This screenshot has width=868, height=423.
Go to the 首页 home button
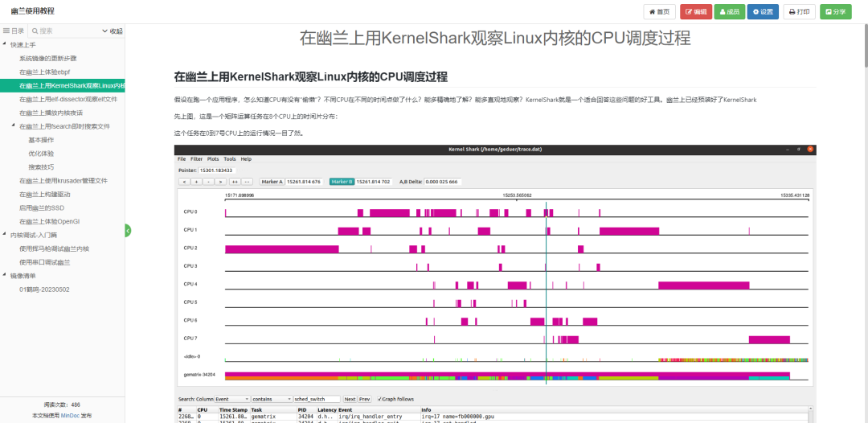[659, 11]
